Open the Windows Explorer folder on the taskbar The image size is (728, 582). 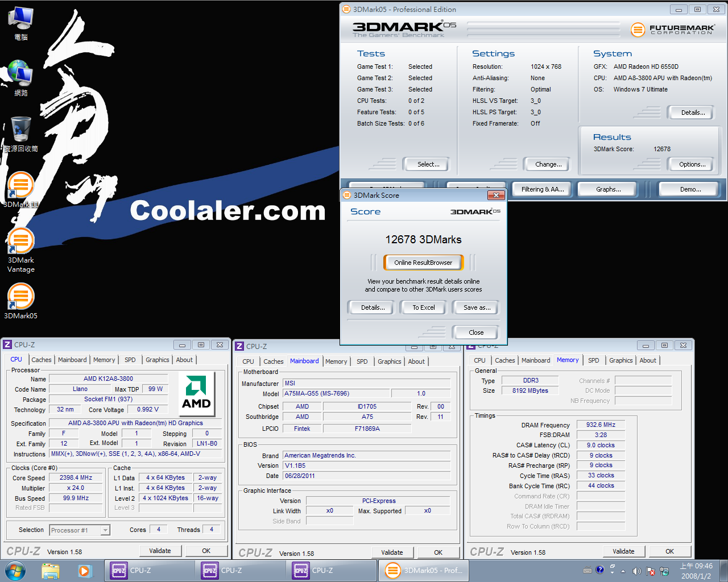pos(51,570)
